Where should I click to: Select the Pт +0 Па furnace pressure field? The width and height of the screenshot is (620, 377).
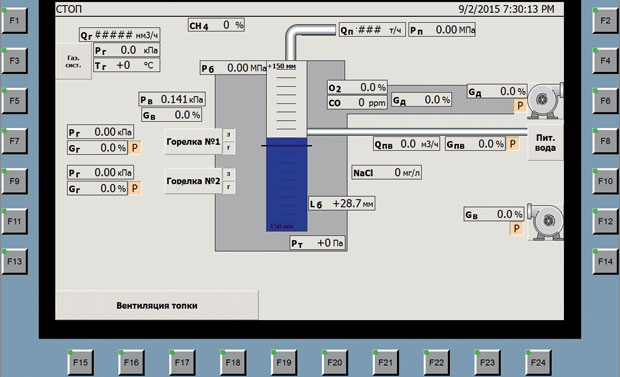(318, 243)
